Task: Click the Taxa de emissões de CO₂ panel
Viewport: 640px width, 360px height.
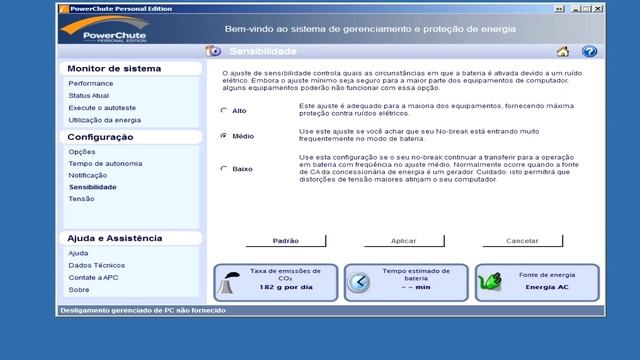Action: [x=276, y=282]
